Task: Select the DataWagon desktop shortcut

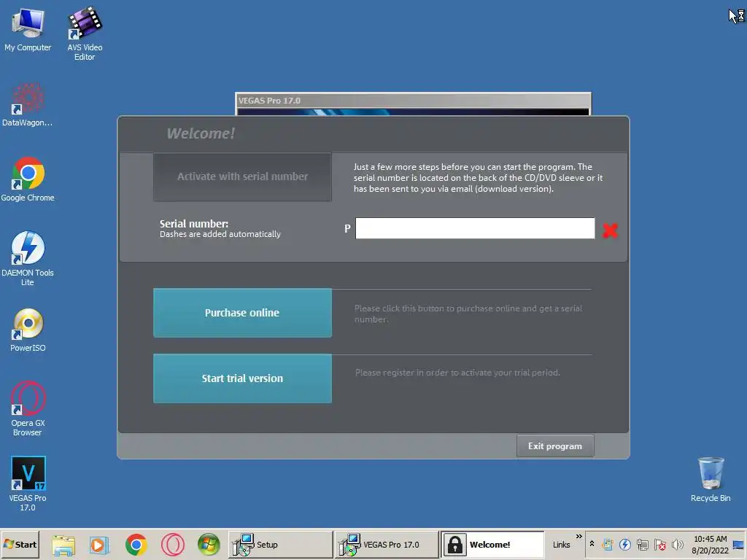Action: 28,105
